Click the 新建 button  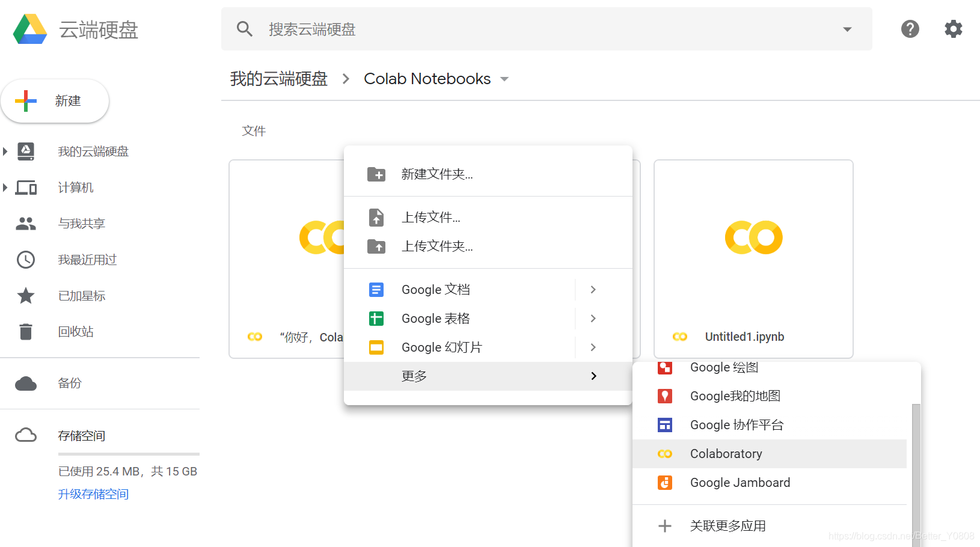55,101
